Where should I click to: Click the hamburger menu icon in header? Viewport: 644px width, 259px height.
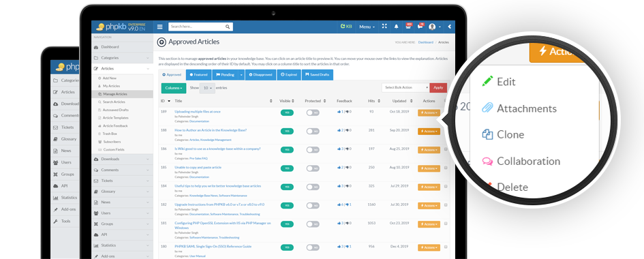click(x=159, y=27)
